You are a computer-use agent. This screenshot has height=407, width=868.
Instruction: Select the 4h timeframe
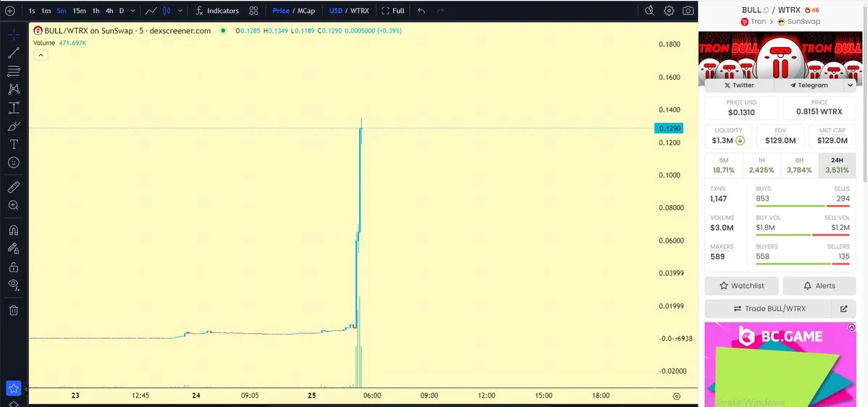tap(109, 11)
